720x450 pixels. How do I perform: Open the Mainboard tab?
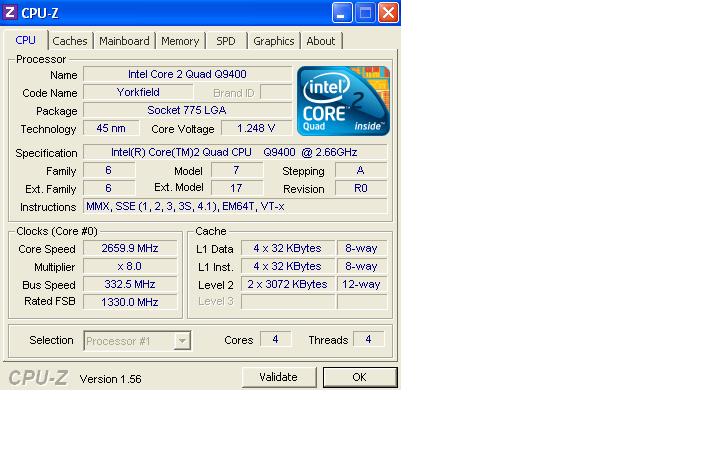point(124,41)
